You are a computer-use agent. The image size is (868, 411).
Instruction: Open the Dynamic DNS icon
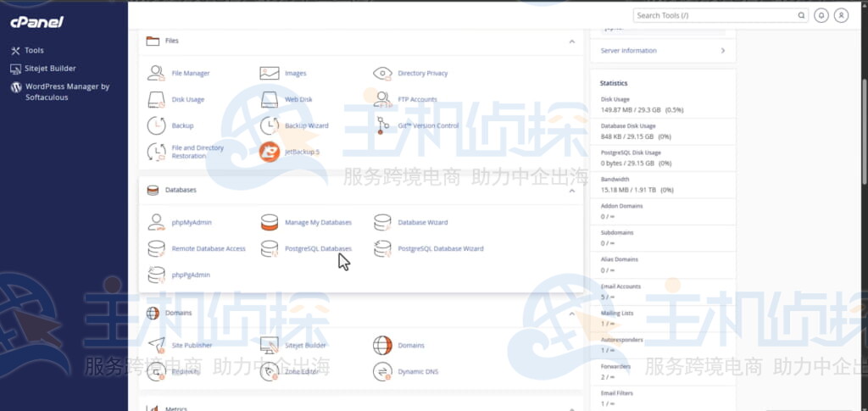tap(382, 372)
